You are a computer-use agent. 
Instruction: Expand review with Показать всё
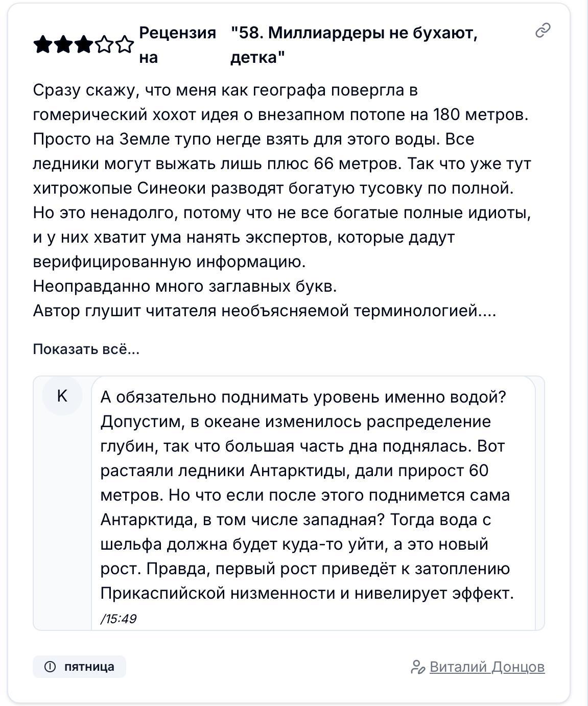click(x=86, y=349)
